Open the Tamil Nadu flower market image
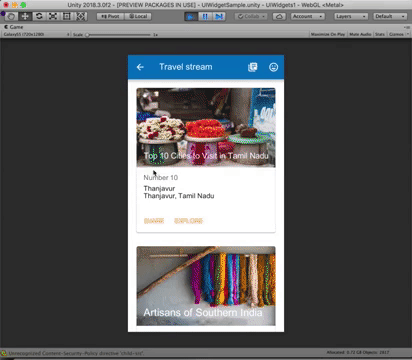This screenshot has height=360, width=412. coord(206,127)
